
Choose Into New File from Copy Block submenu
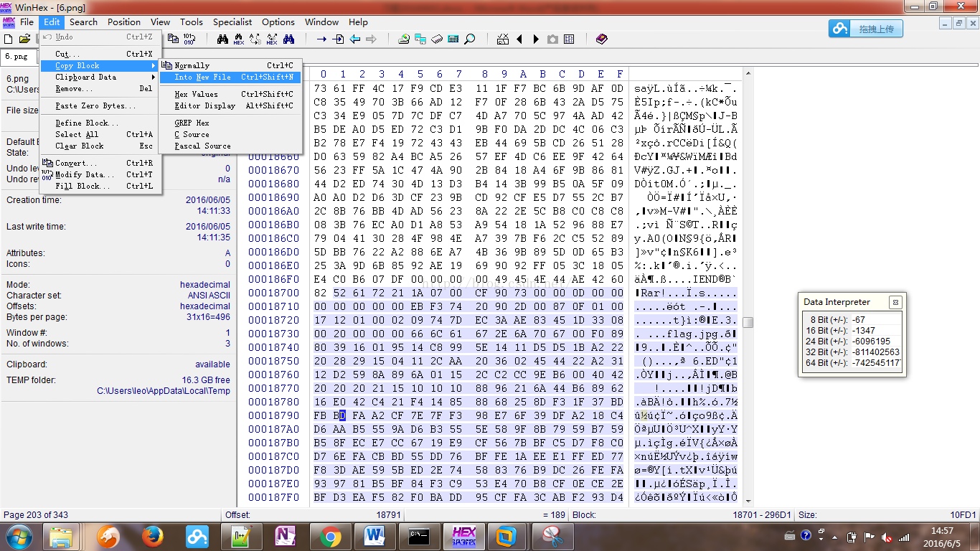tap(231, 77)
